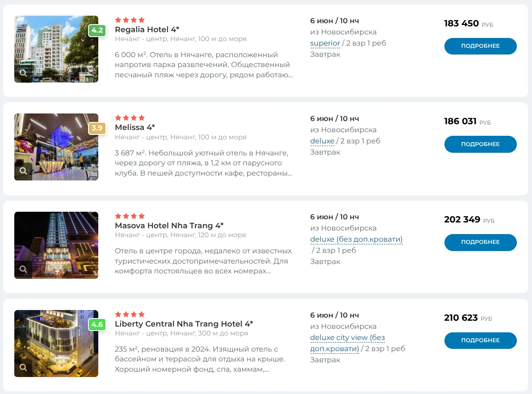
Task: Click the star rating above Regalia Hotel
Action: [x=130, y=20]
